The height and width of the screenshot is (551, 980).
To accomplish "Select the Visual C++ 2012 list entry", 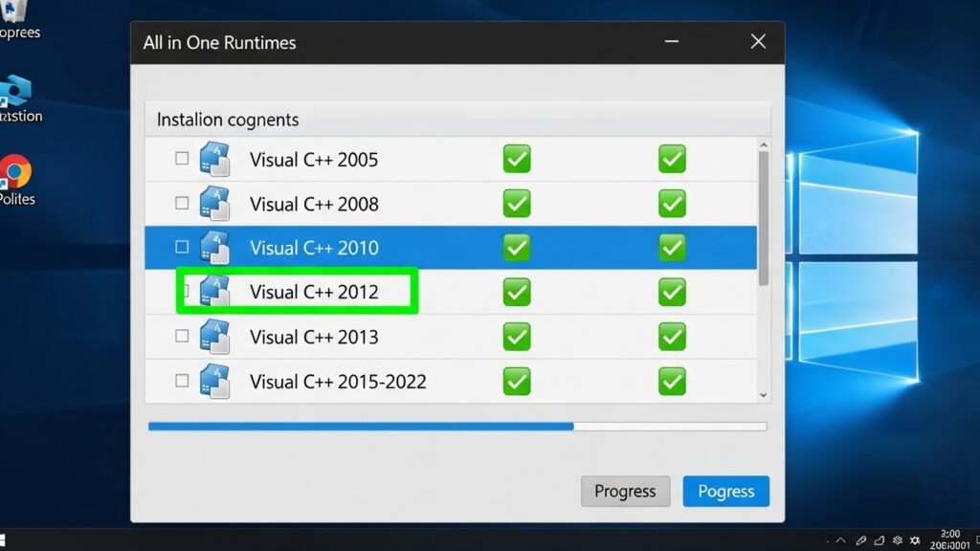I will click(x=314, y=292).
